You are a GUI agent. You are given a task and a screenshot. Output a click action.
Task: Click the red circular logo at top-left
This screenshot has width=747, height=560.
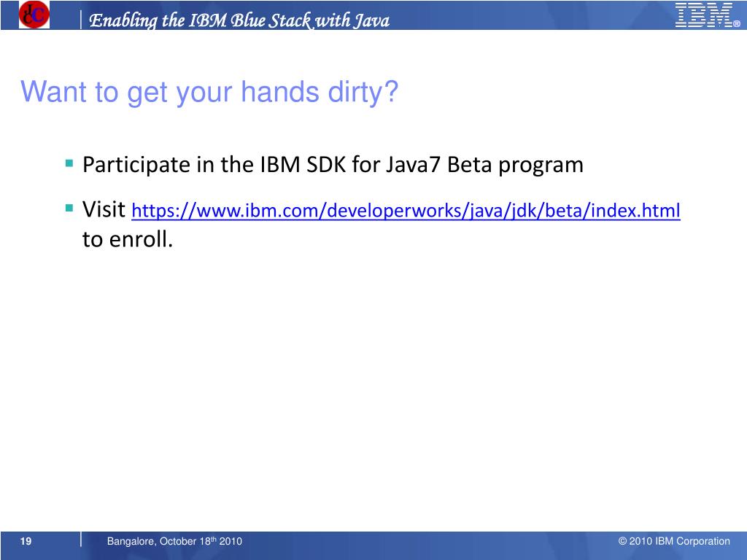point(34,15)
